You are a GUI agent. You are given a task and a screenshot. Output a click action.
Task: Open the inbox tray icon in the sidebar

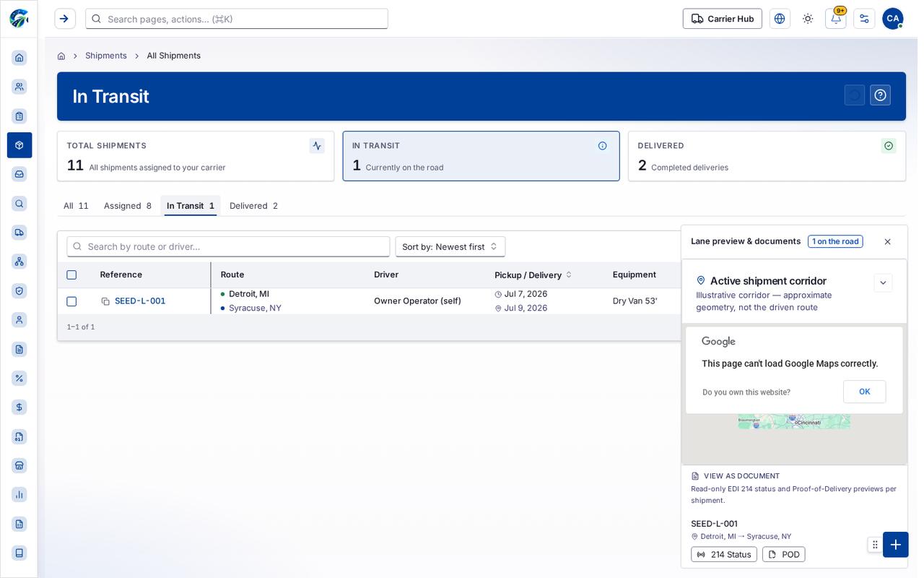click(x=19, y=174)
